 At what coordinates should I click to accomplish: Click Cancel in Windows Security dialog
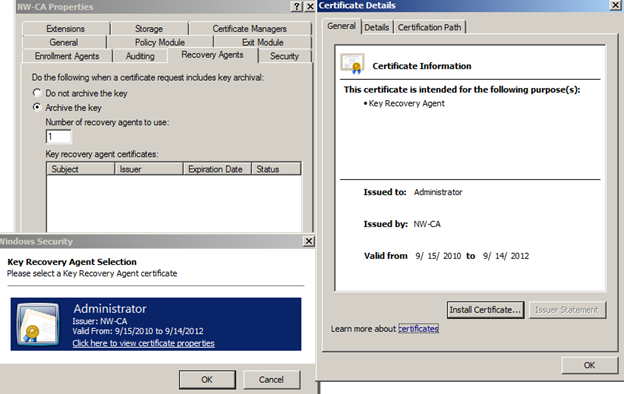(271, 380)
